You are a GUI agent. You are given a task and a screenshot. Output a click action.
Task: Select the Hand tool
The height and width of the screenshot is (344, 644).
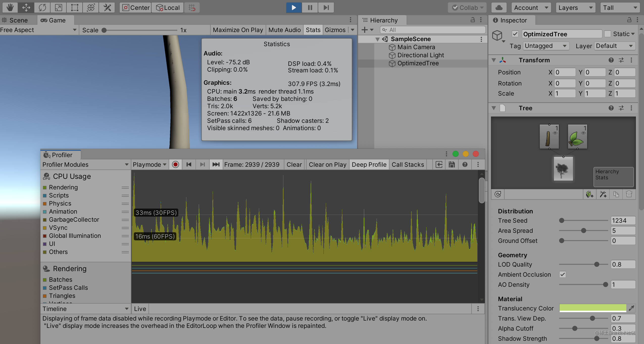click(10, 8)
